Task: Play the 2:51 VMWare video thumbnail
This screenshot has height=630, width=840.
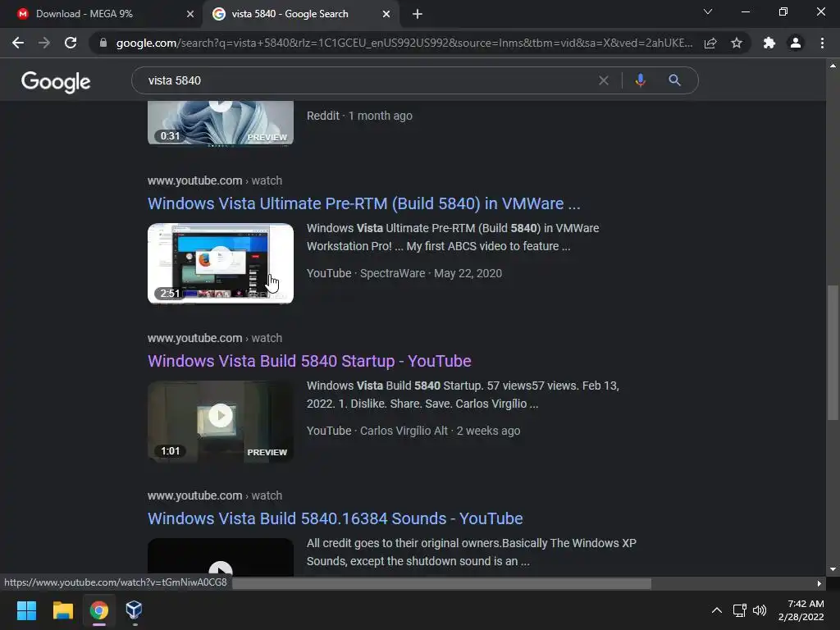Action: [220, 263]
